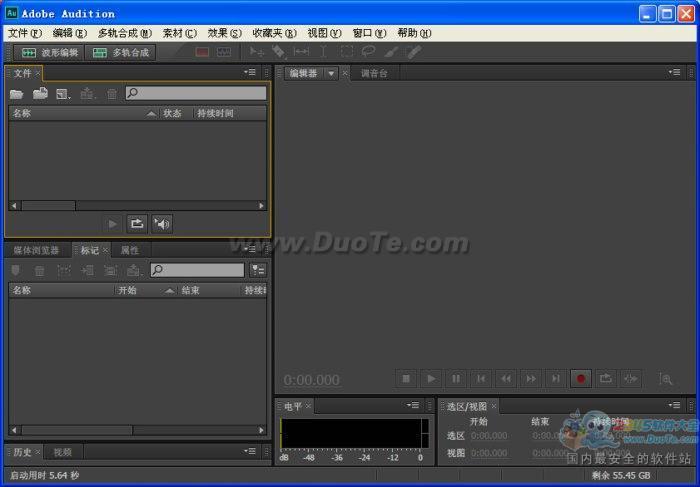Open the Editor panel options menu
The width and height of the screenshot is (700, 487).
tap(675, 72)
